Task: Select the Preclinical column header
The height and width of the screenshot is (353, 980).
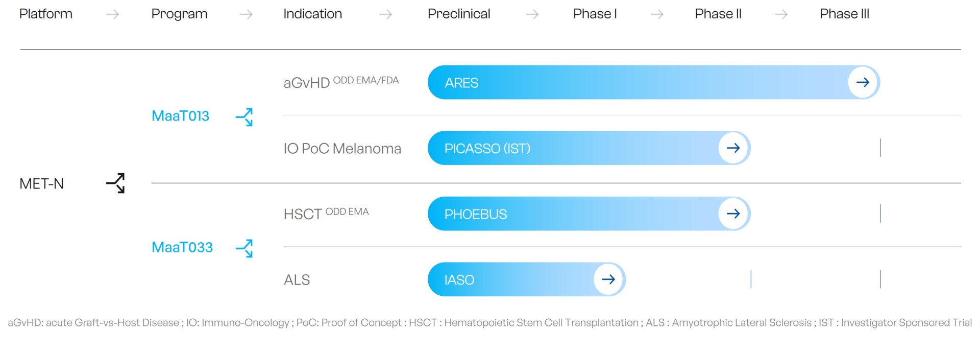Action: click(459, 14)
